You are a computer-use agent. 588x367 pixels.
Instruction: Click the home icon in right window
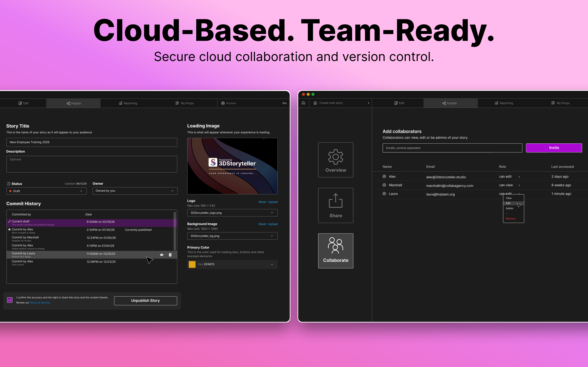pos(303,103)
